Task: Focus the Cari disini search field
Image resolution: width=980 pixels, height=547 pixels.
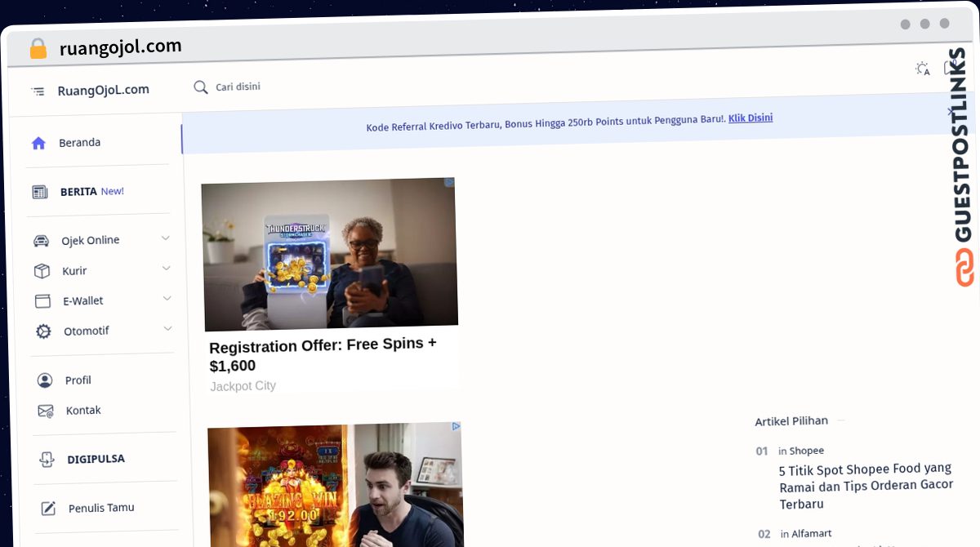Action: (x=238, y=87)
